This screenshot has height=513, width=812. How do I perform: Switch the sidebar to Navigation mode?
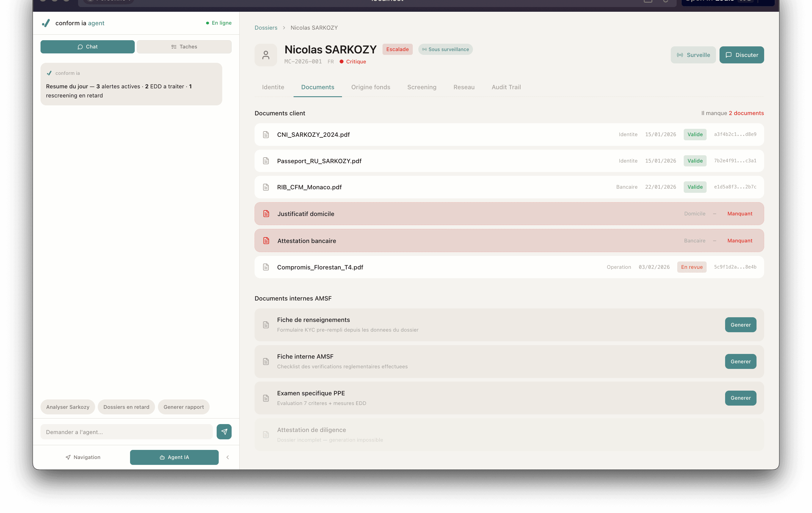(83, 457)
